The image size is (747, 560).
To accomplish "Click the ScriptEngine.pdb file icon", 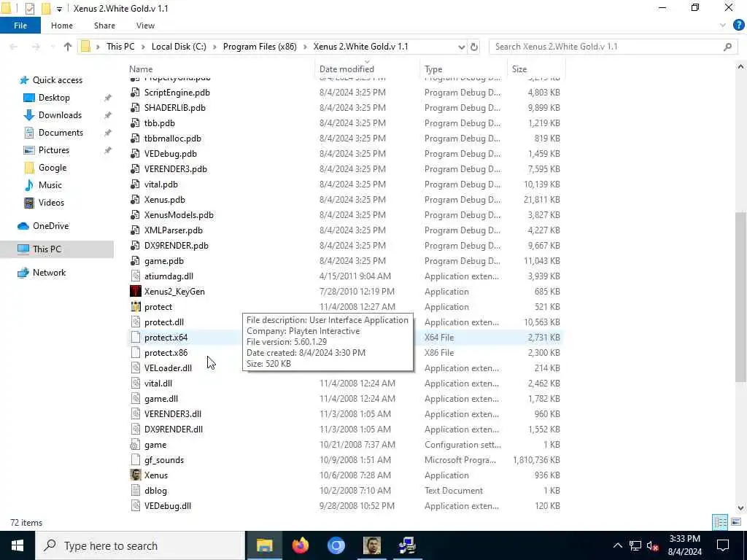I will (x=136, y=93).
